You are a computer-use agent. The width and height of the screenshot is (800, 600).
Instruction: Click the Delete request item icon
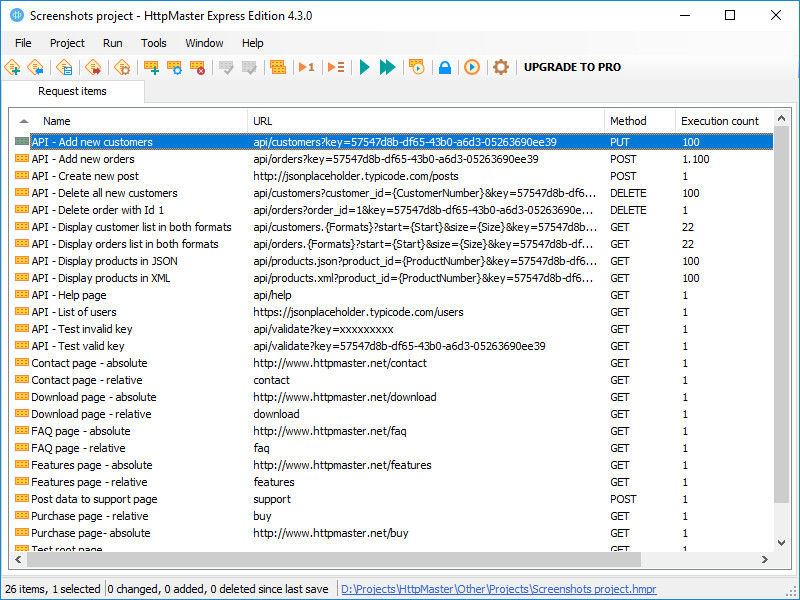[x=198, y=67]
